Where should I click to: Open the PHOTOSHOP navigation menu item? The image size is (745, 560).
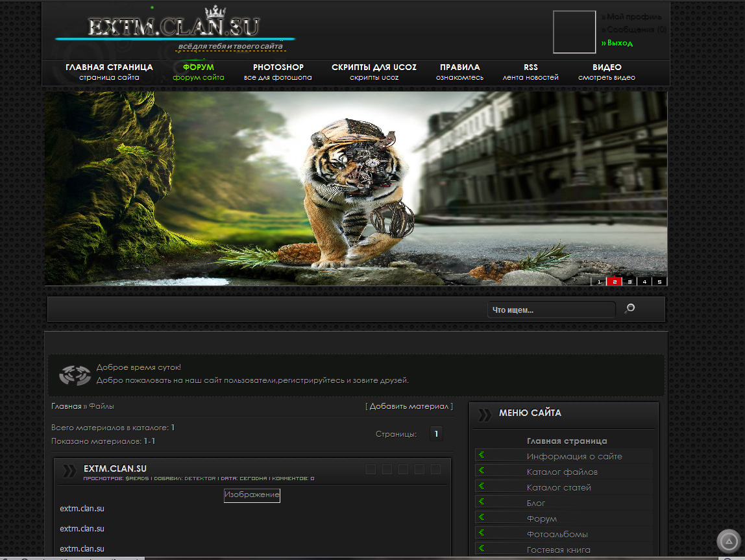click(278, 71)
